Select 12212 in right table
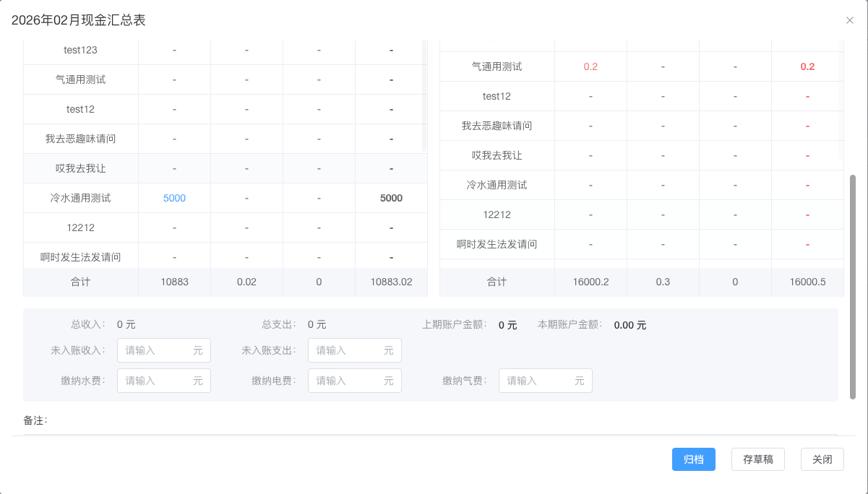The width and height of the screenshot is (868, 494). point(642,214)
